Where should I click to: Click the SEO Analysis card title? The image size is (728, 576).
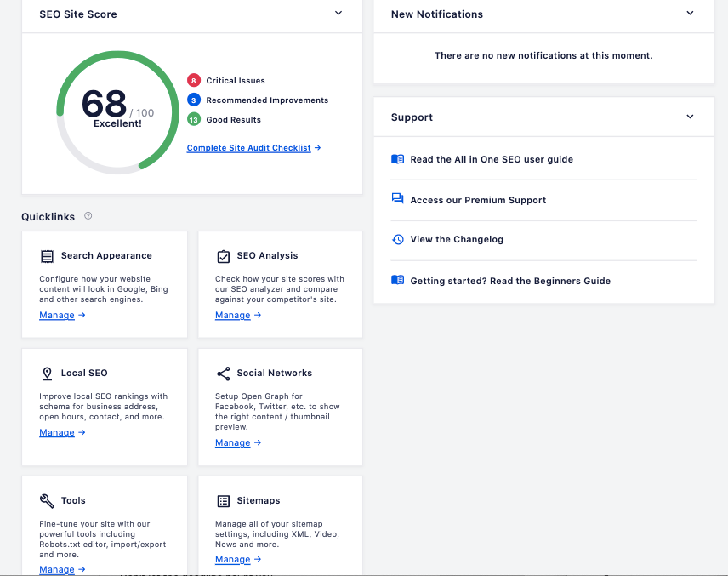coord(267,255)
